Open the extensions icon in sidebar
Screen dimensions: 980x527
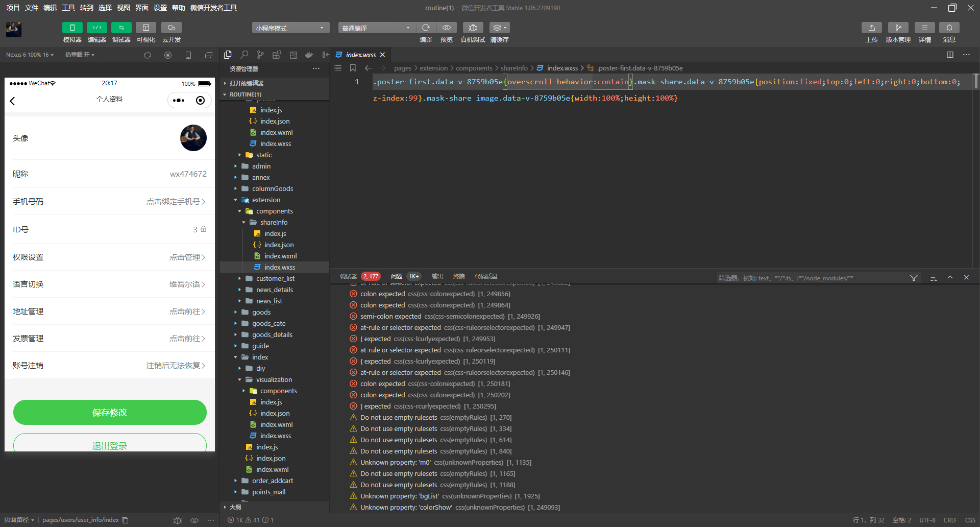pyautogui.click(x=277, y=55)
